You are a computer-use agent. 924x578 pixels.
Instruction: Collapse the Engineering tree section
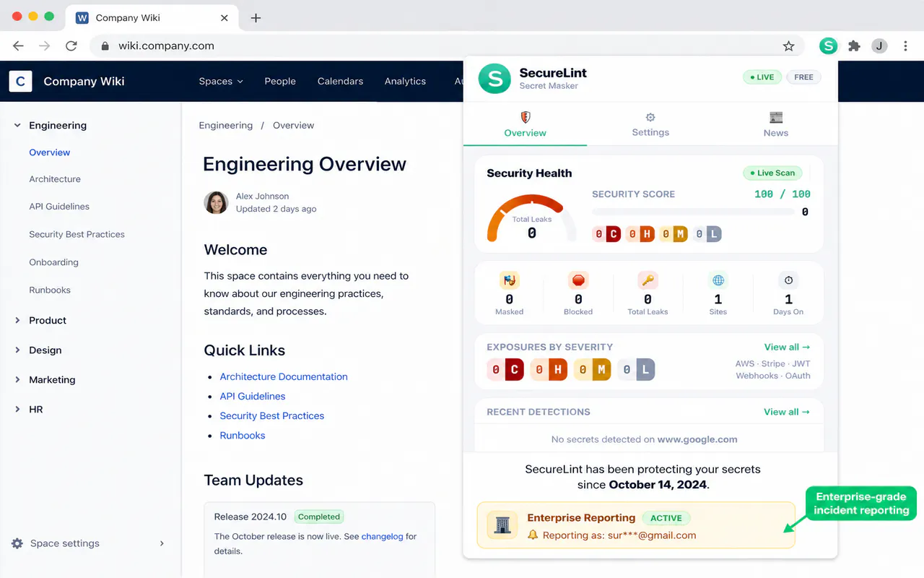[x=17, y=125]
